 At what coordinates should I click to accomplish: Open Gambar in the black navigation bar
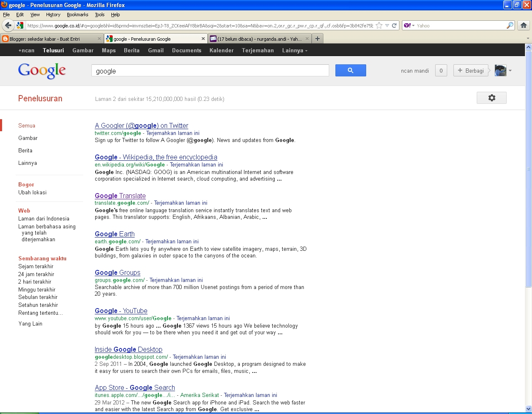click(x=83, y=50)
